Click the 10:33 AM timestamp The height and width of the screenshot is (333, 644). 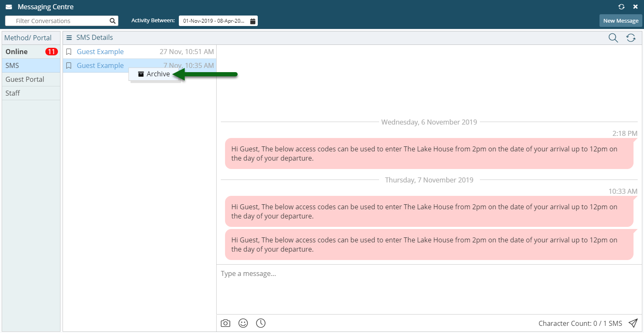[x=623, y=191]
